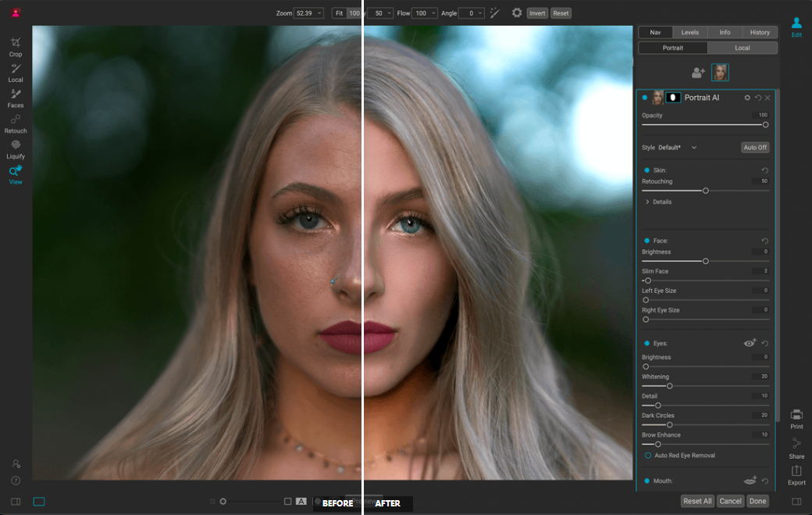Click the Done button
The height and width of the screenshot is (515, 812).
click(x=757, y=501)
